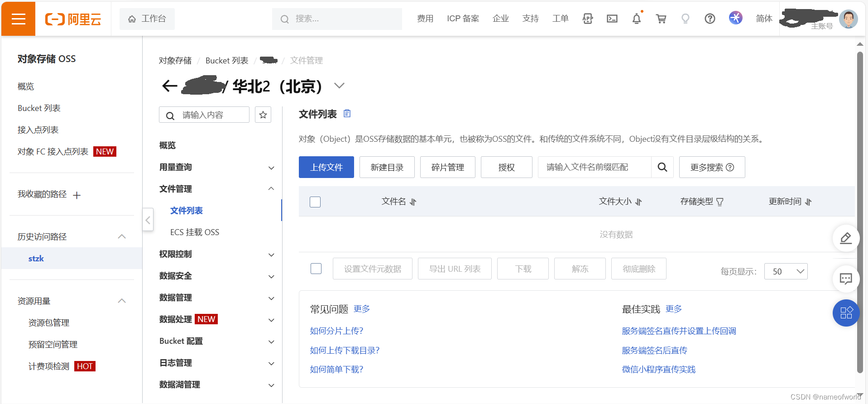
Task: Select ECS 挂载 OSS menu item
Action: [x=195, y=232]
